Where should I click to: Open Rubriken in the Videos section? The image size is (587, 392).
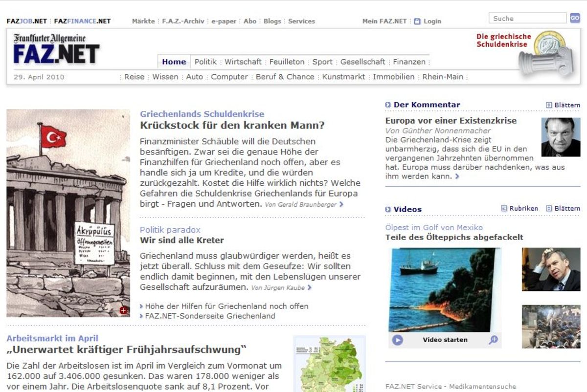pos(519,208)
